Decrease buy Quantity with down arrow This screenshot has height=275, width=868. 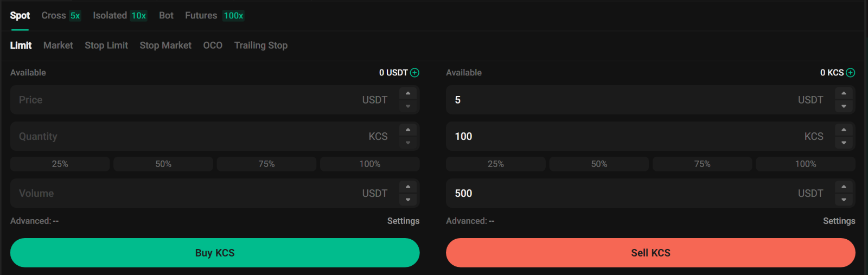(x=408, y=143)
